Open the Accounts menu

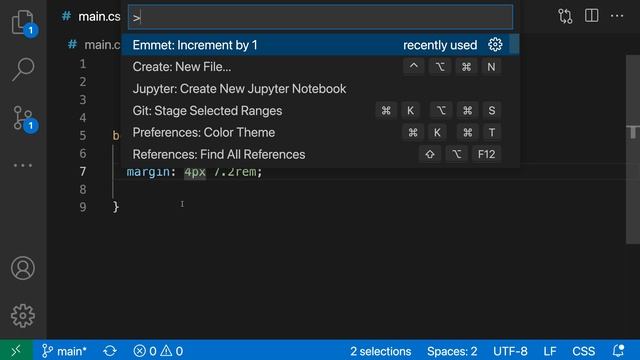coord(23,268)
